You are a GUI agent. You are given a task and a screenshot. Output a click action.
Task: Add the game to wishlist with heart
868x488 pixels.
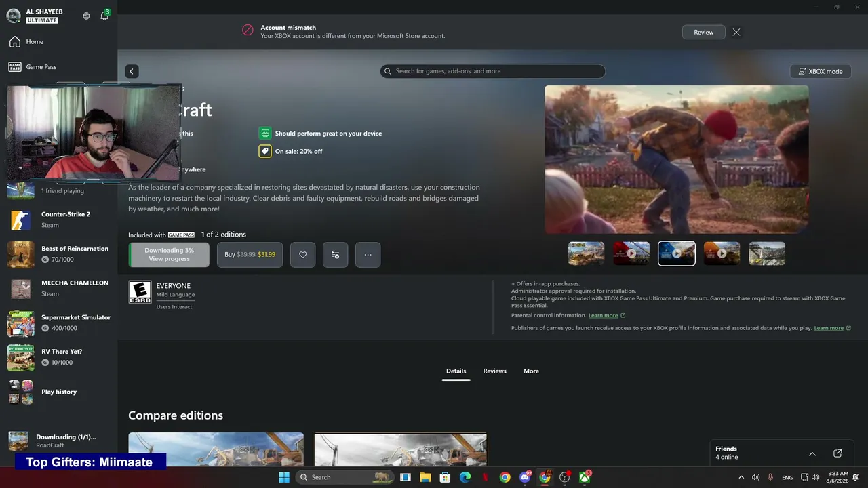(303, 255)
